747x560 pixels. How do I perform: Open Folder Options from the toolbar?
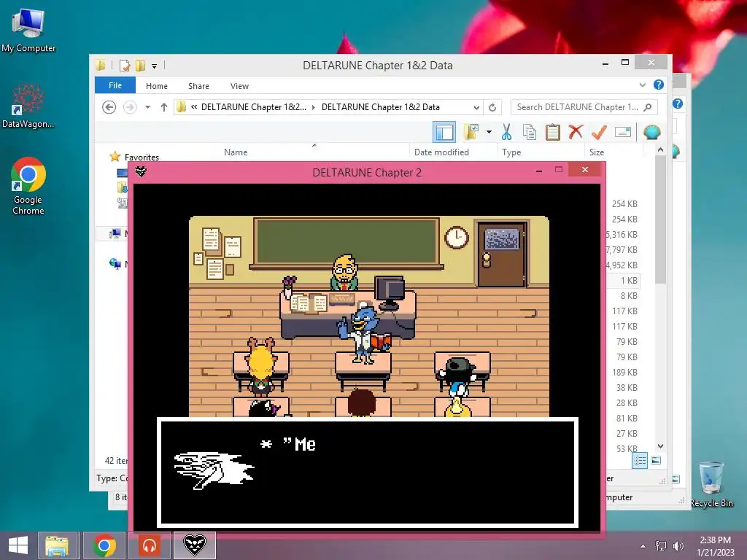(x=472, y=132)
